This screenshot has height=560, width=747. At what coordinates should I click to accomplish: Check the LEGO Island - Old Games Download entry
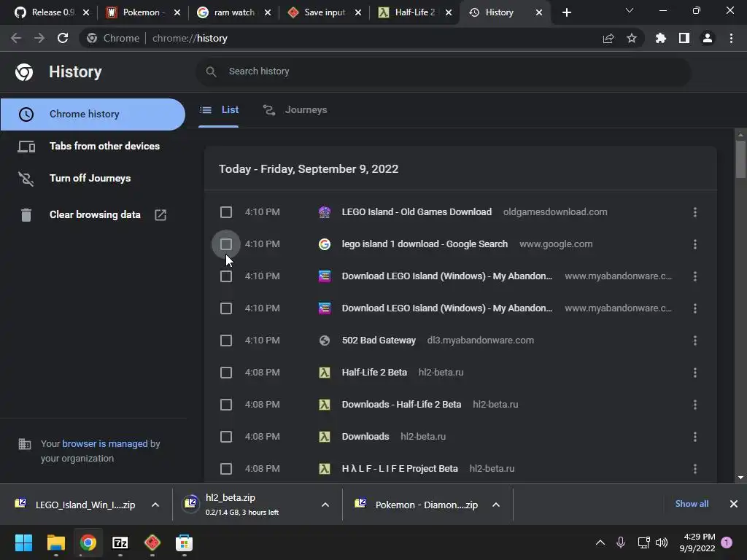click(x=226, y=212)
